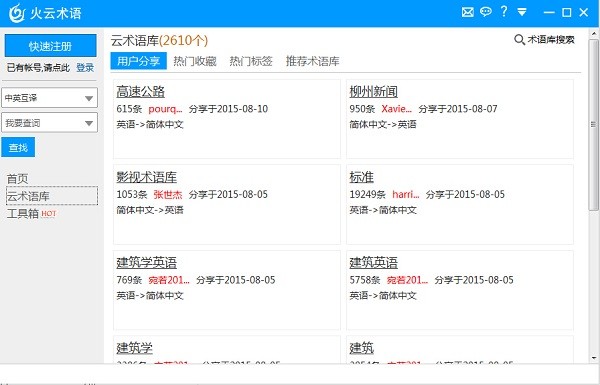Open the mail envelope icon in title bar
Image resolution: width=600 pixels, height=385 pixels.
coord(468,12)
